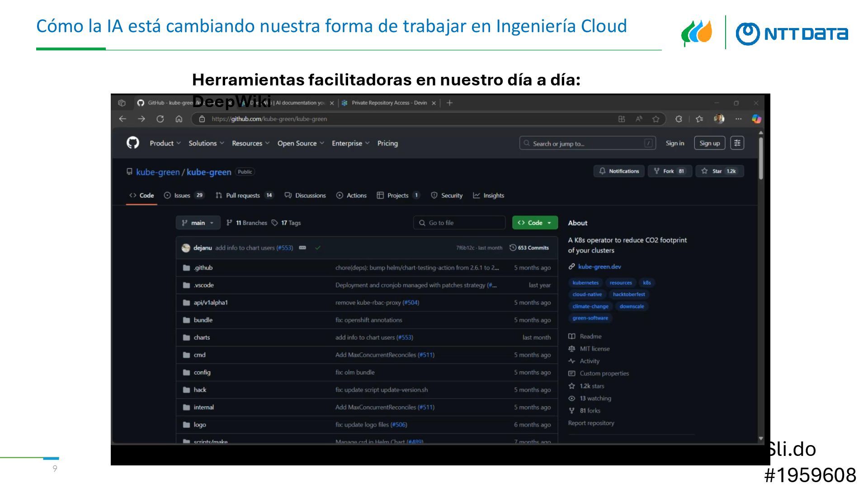Open the api/v1alpha1 folder

point(211,302)
